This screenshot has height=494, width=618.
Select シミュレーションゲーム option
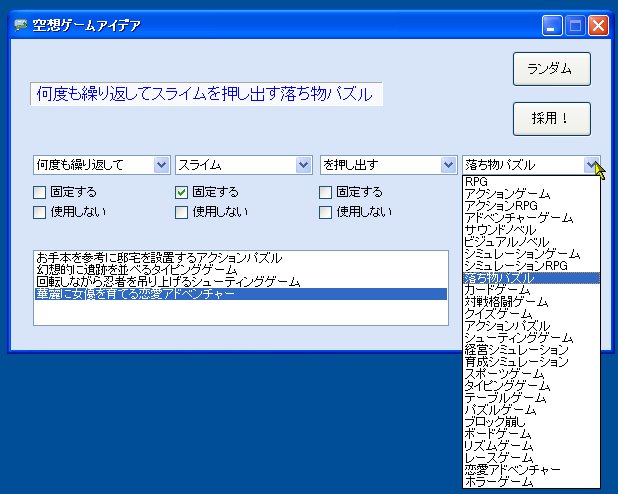pyautogui.click(x=531, y=254)
